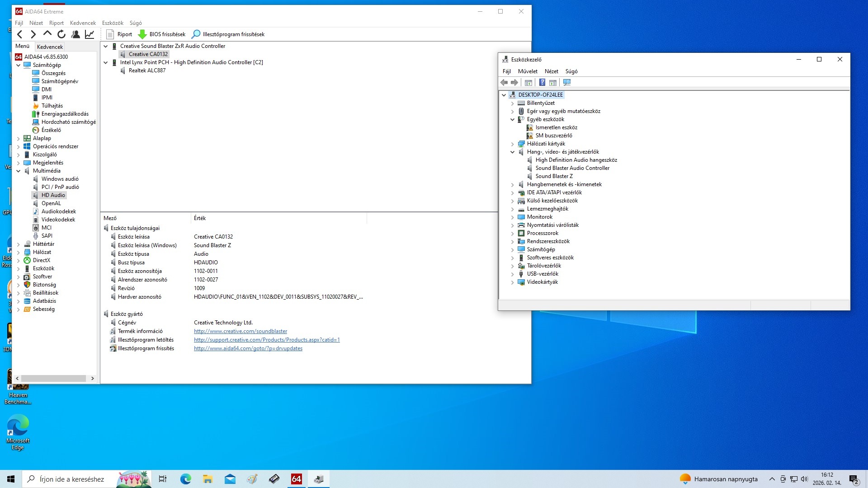Expand the Alaplap tree node
868x488 pixels.
[x=19, y=138]
